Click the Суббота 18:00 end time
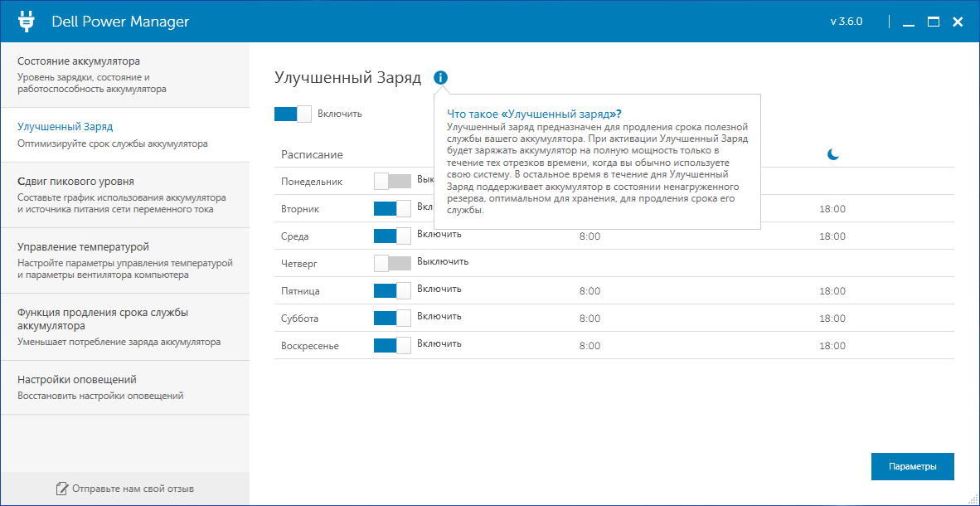The width and height of the screenshot is (980, 506). [832, 319]
